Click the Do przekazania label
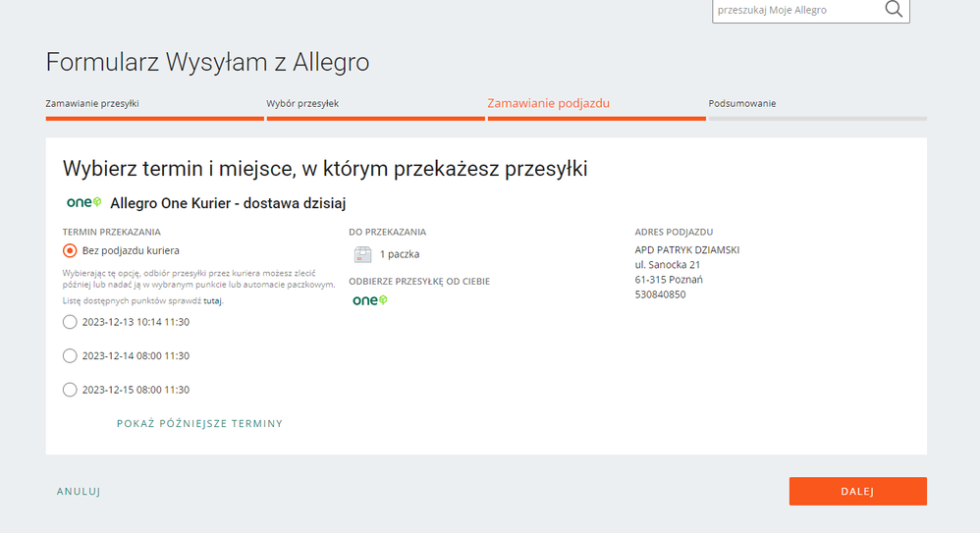 point(388,232)
